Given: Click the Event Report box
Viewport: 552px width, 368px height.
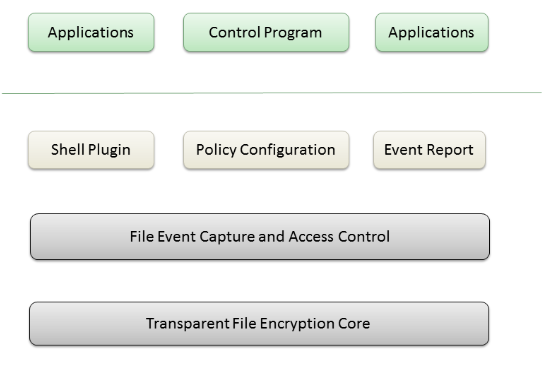Looking at the screenshot, I should tap(429, 150).
